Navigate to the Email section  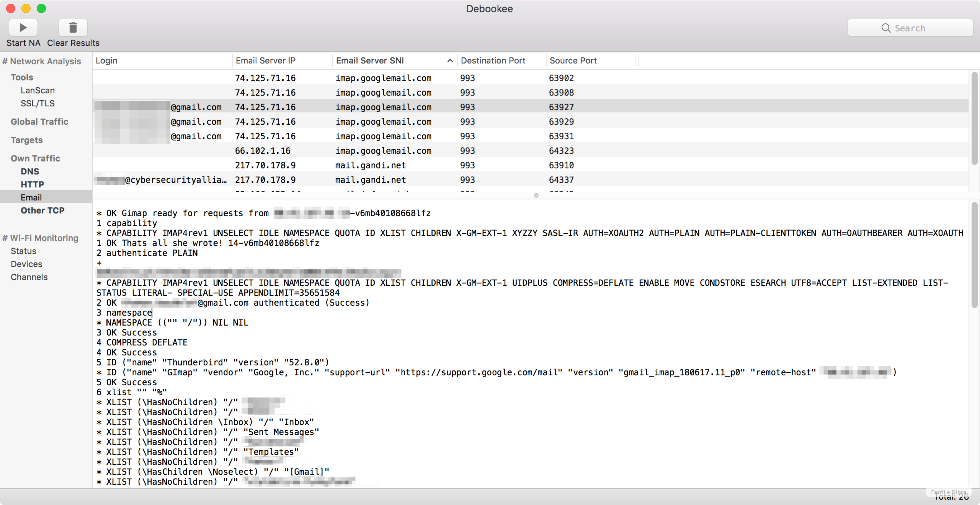pos(30,196)
